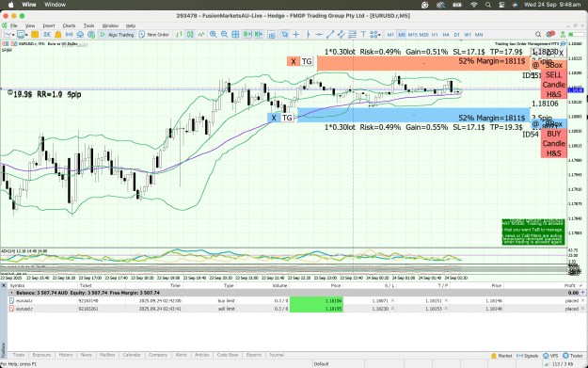Remove T/P 1.18151 on buy limit order

tap(446, 300)
